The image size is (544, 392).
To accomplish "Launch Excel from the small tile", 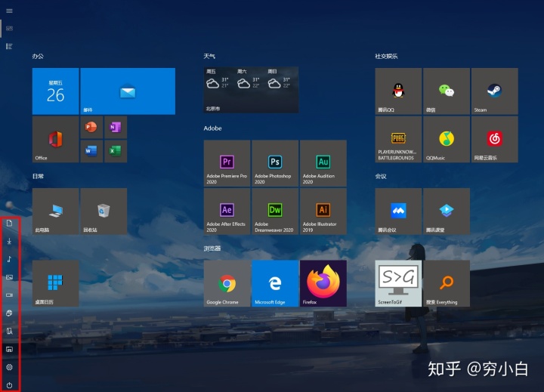I will coord(116,151).
